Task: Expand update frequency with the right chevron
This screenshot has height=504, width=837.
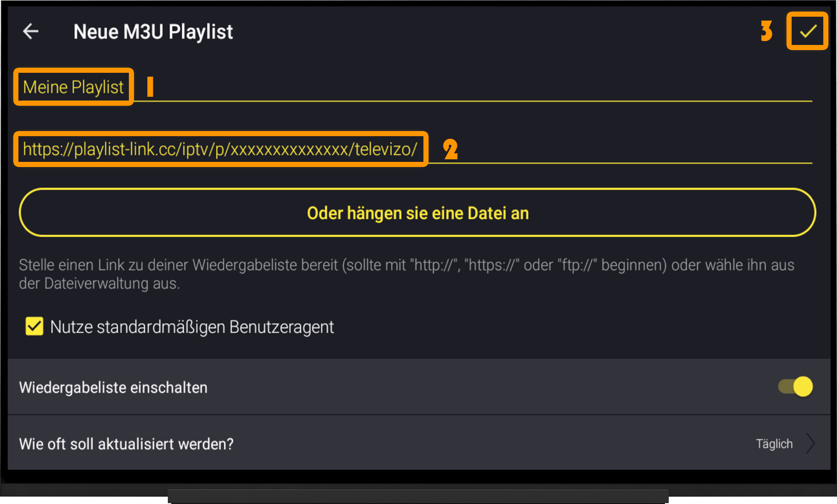Action: [x=810, y=444]
